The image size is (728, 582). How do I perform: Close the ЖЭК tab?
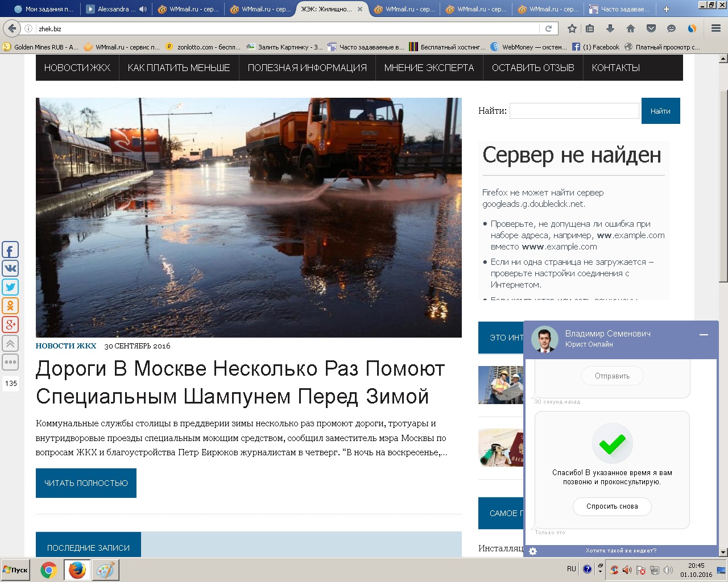tap(360, 9)
